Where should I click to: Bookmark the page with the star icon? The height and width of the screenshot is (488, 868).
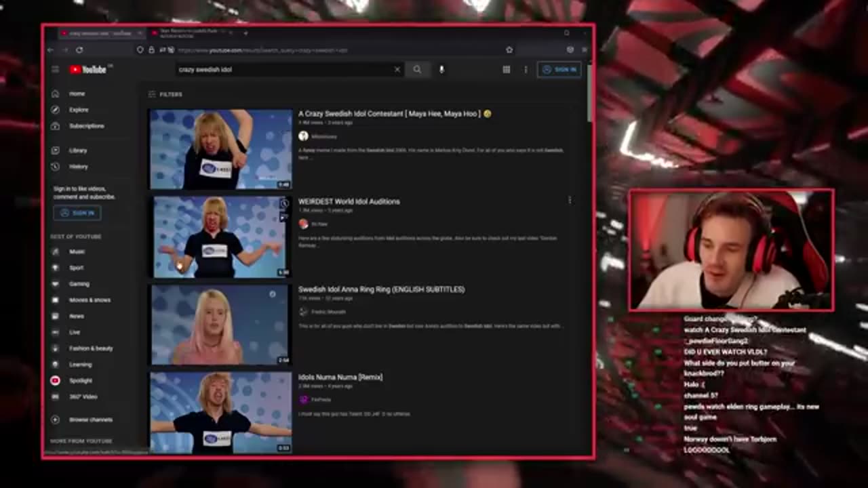pos(509,49)
